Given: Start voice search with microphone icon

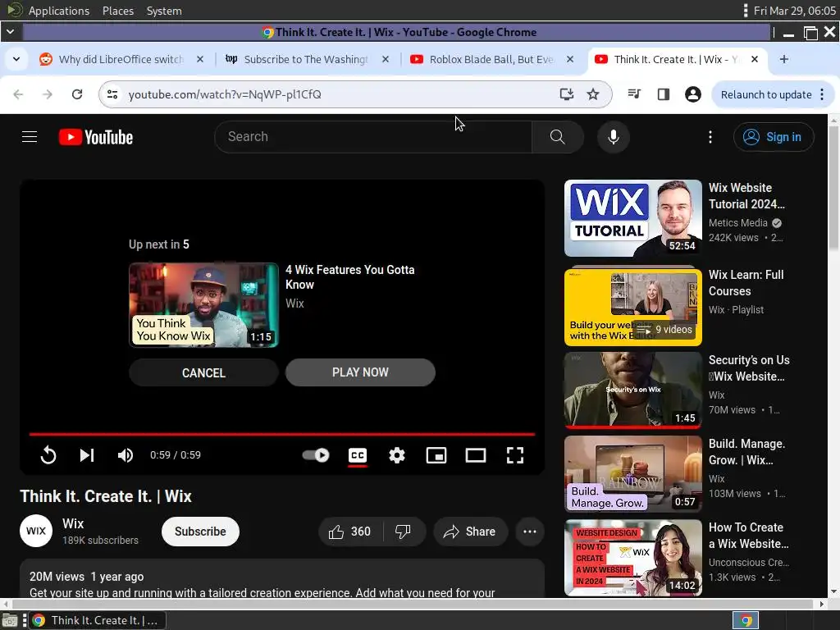Looking at the screenshot, I should [614, 137].
